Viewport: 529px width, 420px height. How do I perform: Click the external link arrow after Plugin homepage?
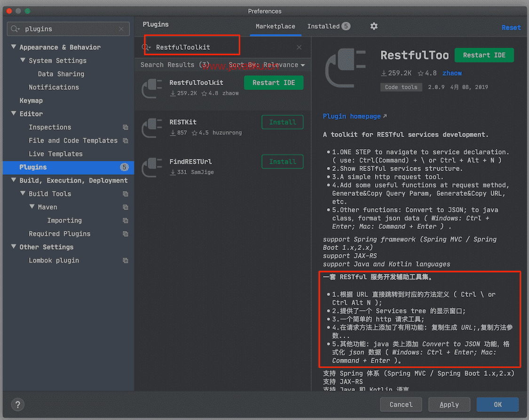[x=385, y=116]
